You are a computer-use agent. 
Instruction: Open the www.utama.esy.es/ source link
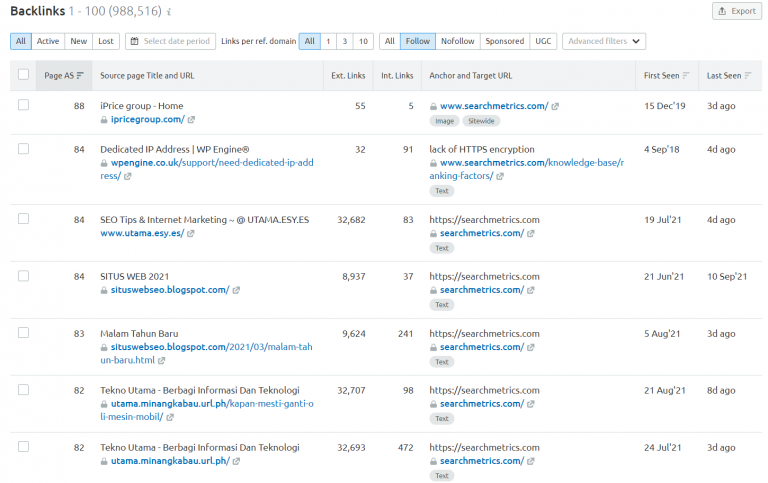(x=142, y=233)
